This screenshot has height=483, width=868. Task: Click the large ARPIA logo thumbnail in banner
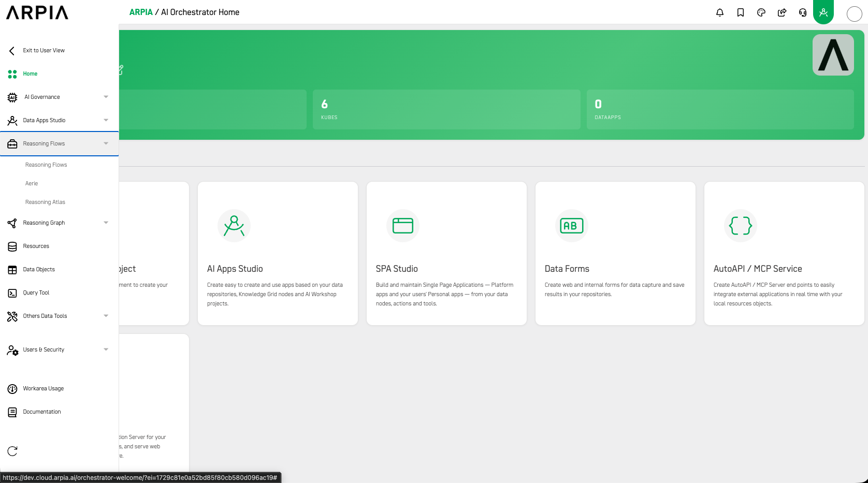pos(833,55)
